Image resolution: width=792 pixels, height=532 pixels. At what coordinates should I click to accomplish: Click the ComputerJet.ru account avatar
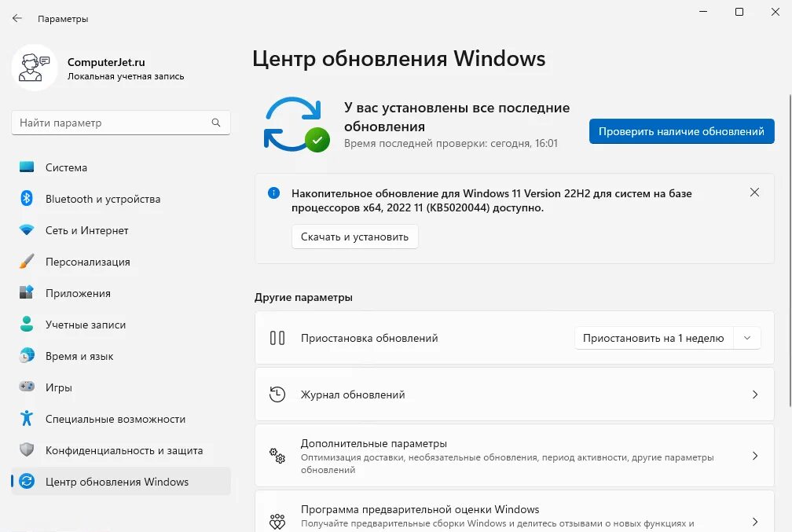tap(35, 68)
